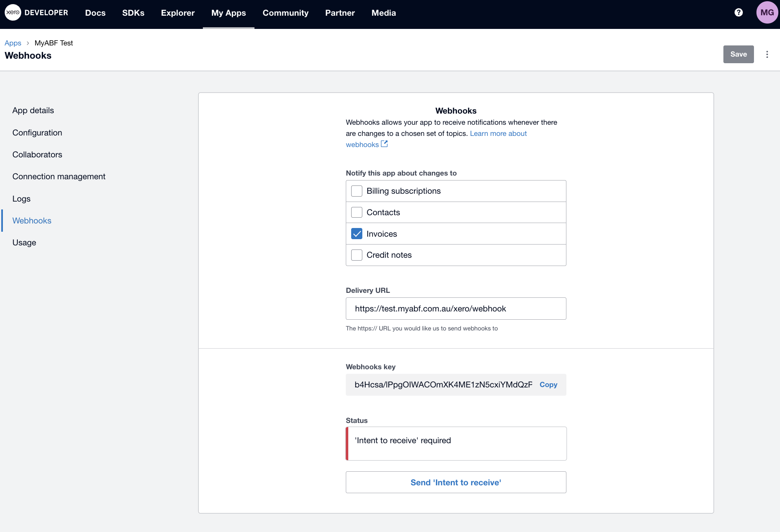Go to the Explorer nav item
The height and width of the screenshot is (532, 780).
178,13
